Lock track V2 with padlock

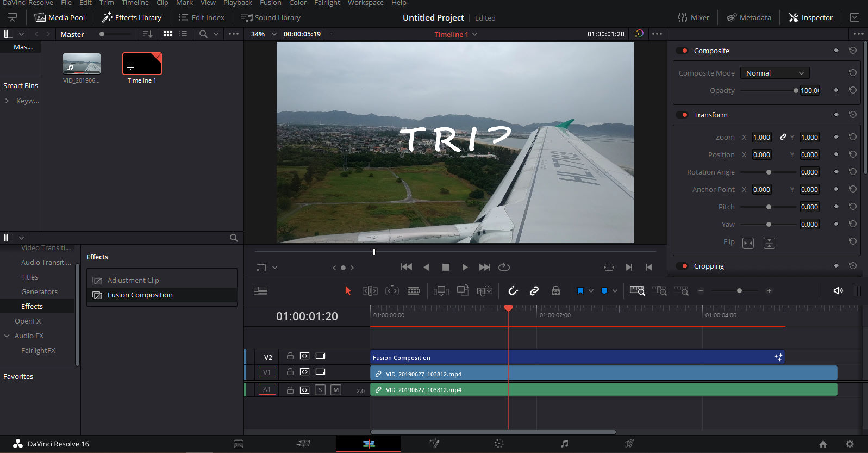pos(290,356)
